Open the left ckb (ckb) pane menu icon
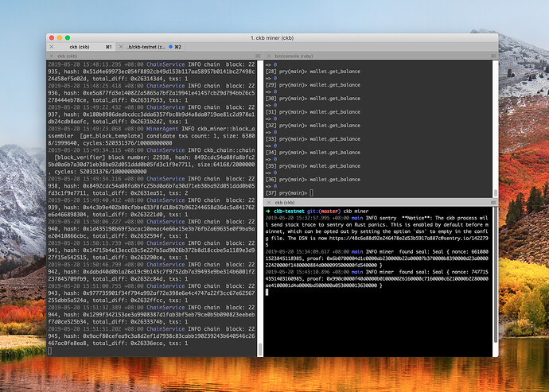This screenshot has height=392, width=549. click(x=258, y=56)
